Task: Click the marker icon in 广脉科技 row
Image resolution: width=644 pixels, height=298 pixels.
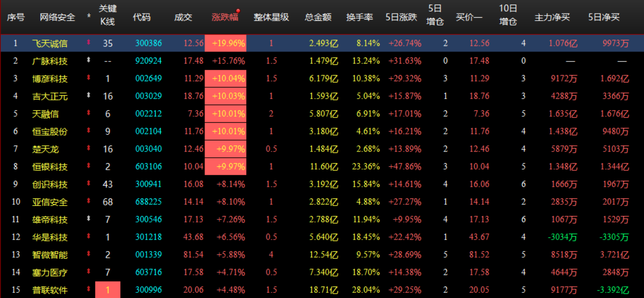Action: [89, 60]
